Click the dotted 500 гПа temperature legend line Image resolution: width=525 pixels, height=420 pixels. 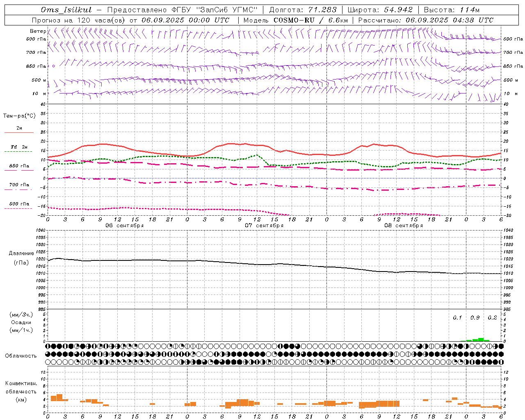[x=18, y=209]
